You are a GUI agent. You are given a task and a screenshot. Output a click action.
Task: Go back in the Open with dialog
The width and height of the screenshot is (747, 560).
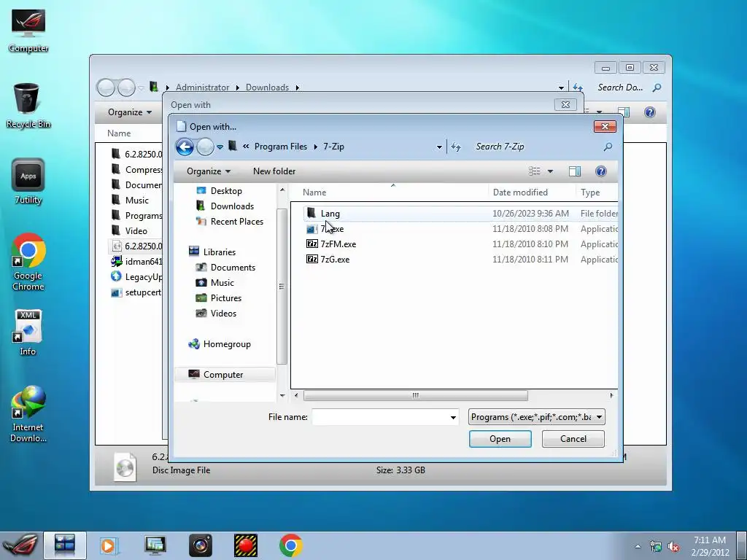point(185,147)
